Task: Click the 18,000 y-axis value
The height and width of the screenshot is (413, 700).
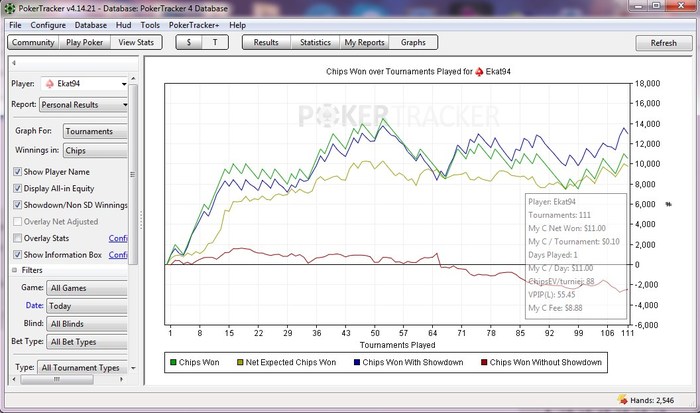Action: 647,83
